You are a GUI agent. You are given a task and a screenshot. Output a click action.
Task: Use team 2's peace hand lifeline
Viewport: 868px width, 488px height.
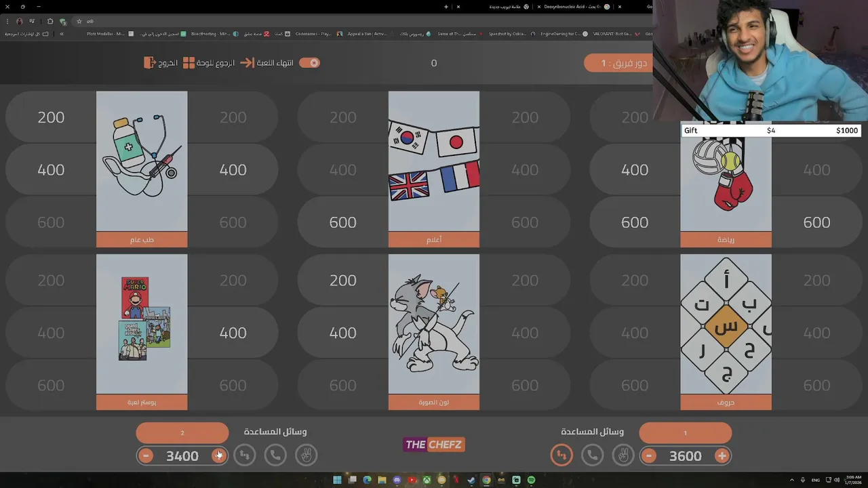point(306,455)
